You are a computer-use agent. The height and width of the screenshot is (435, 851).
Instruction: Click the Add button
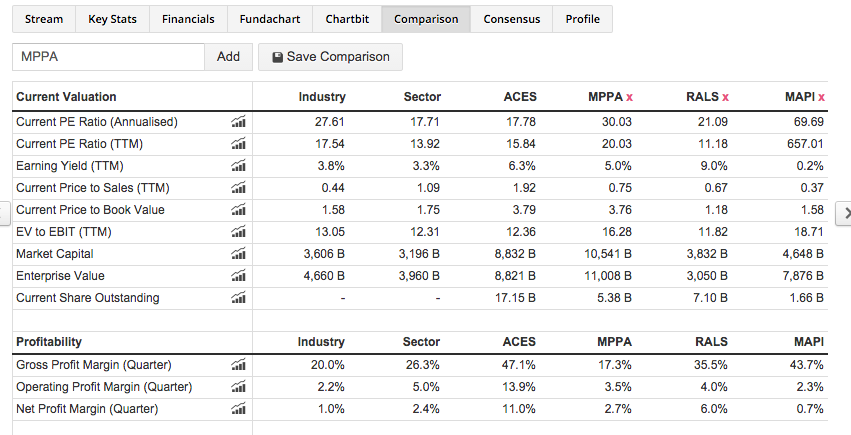(x=228, y=57)
